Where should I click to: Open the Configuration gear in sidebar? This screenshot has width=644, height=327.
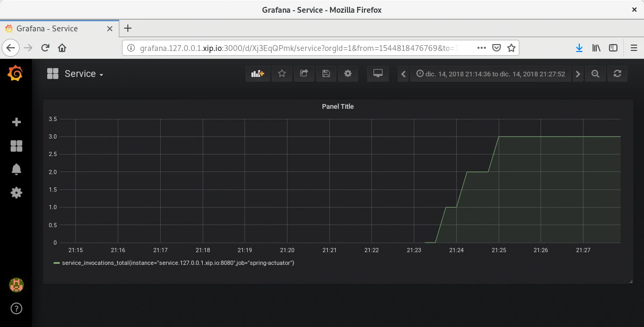(16, 193)
